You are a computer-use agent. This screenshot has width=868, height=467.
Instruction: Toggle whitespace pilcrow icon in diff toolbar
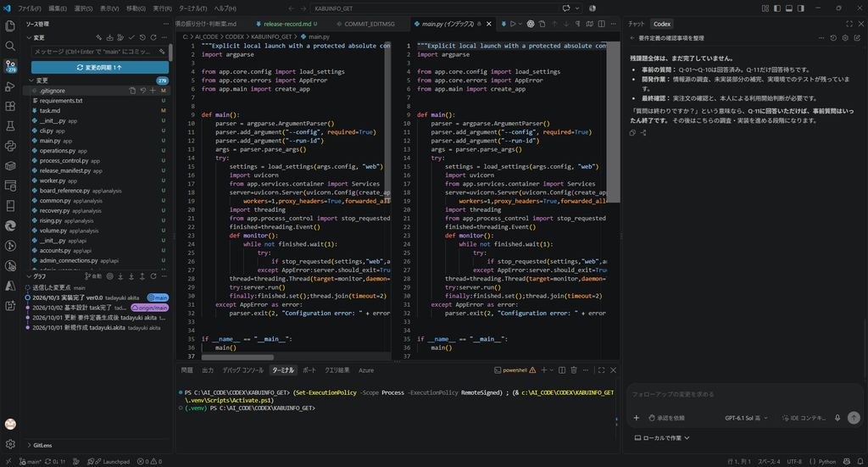click(577, 24)
